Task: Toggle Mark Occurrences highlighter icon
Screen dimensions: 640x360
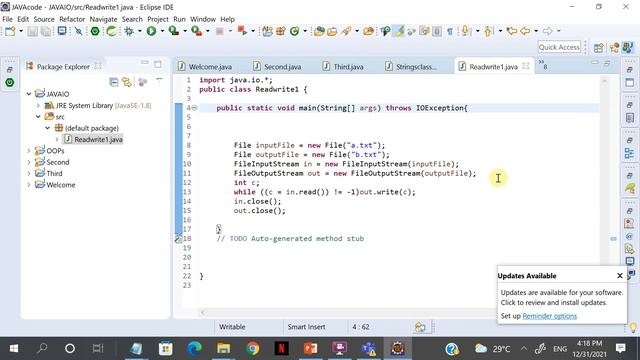Action: (x=399, y=31)
